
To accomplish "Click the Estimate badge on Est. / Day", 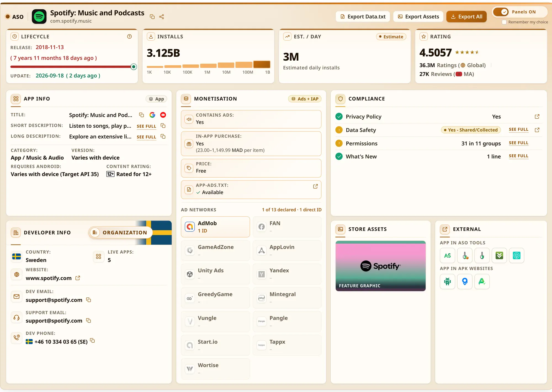I will pos(391,37).
